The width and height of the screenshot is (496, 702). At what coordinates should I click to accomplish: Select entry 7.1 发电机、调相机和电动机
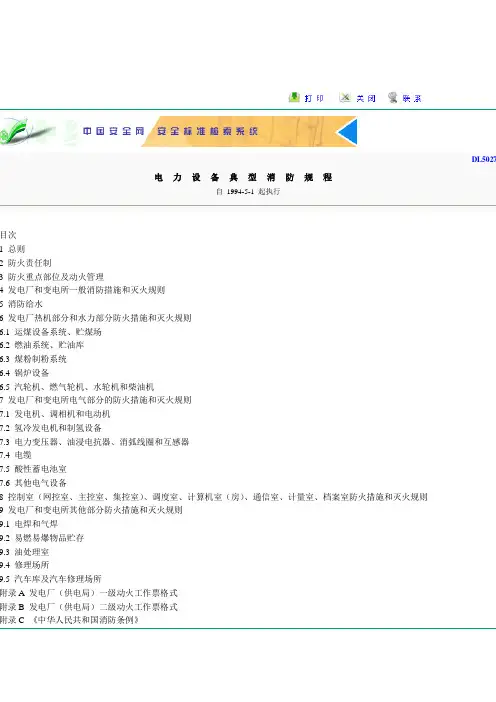click(x=55, y=414)
